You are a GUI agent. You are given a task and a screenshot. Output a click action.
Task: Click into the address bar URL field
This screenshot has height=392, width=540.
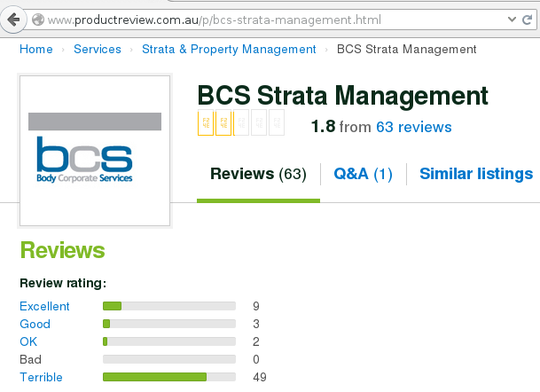coord(269,20)
